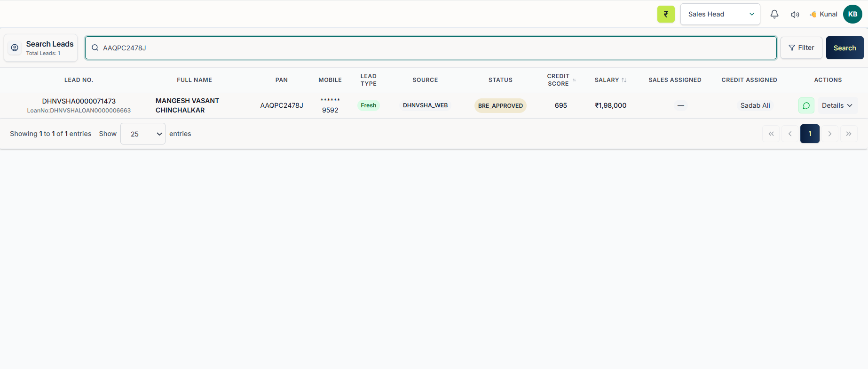Screen dimensions: 868x369
Task: Click the PAN column header
Action: [x=282, y=80]
